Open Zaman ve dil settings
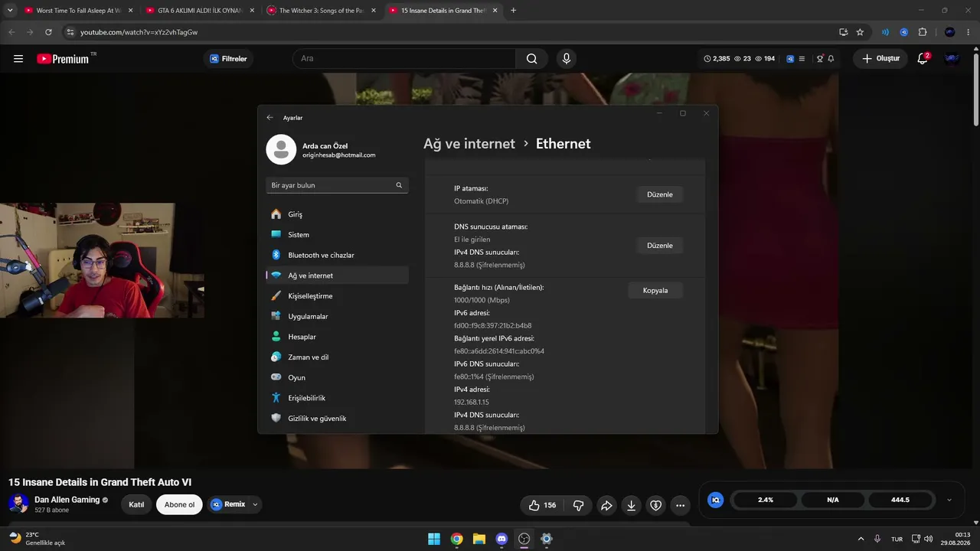 pos(337,357)
